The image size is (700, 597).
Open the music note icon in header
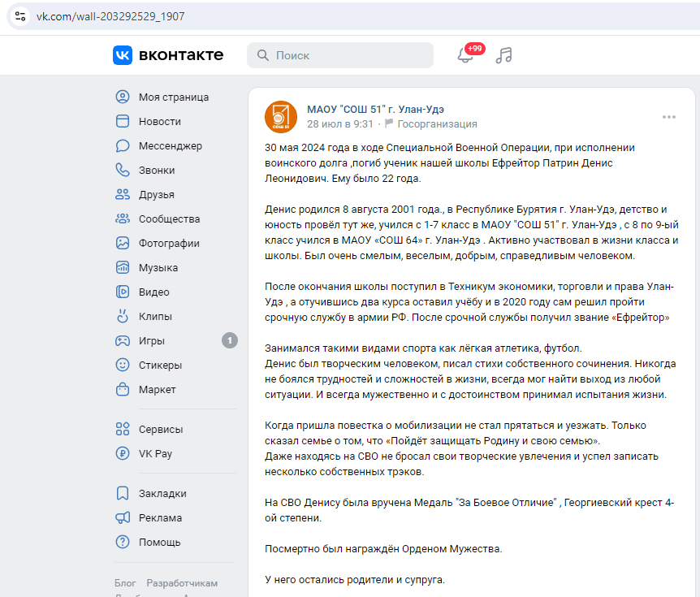coord(504,55)
